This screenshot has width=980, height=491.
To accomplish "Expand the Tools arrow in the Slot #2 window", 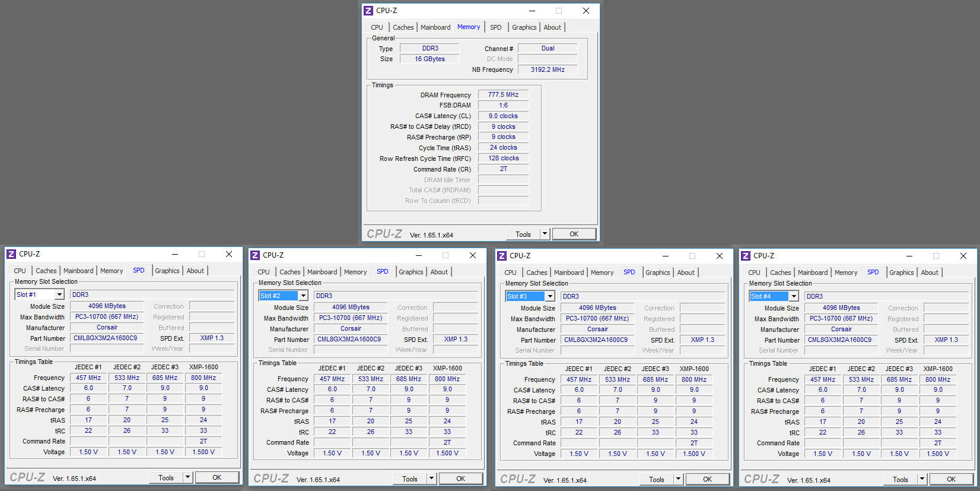I will [x=431, y=479].
